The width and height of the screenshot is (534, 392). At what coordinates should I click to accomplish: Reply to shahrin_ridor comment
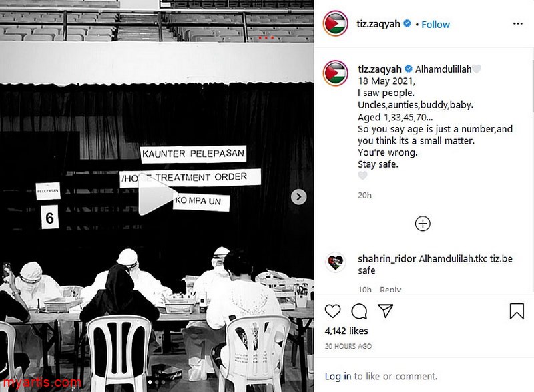click(390, 290)
